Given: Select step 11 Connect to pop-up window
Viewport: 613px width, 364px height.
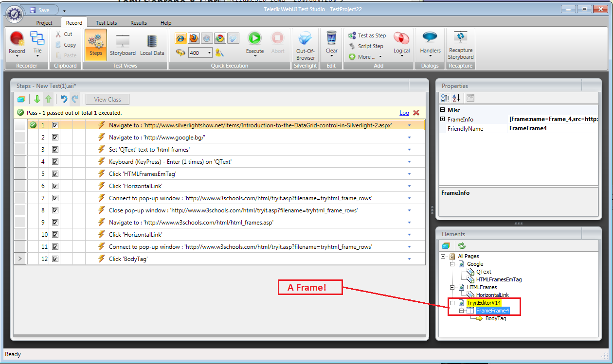Looking at the screenshot, I should tap(219, 246).
